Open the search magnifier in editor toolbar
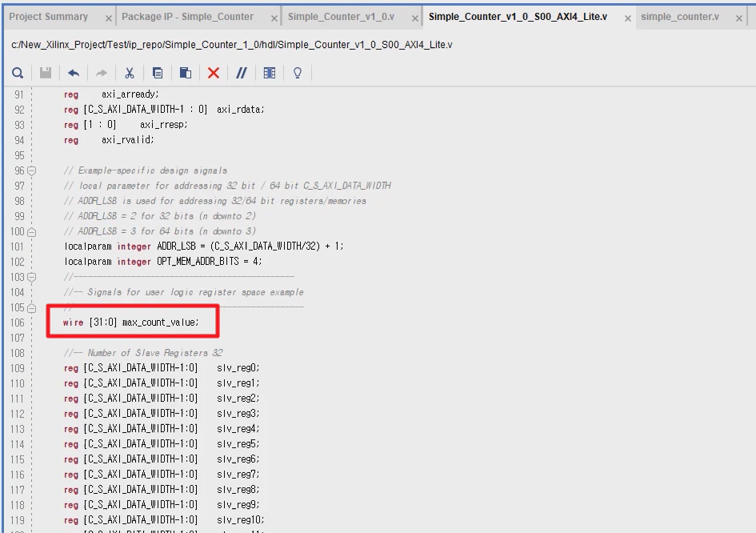Viewport: 756px width, 533px height. pos(18,73)
